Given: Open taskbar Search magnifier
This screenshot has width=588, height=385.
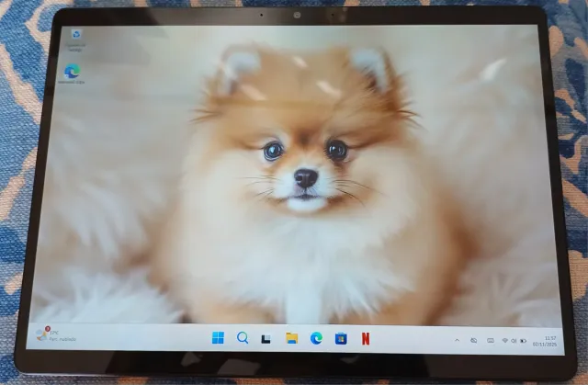Looking at the screenshot, I should click(x=243, y=337).
